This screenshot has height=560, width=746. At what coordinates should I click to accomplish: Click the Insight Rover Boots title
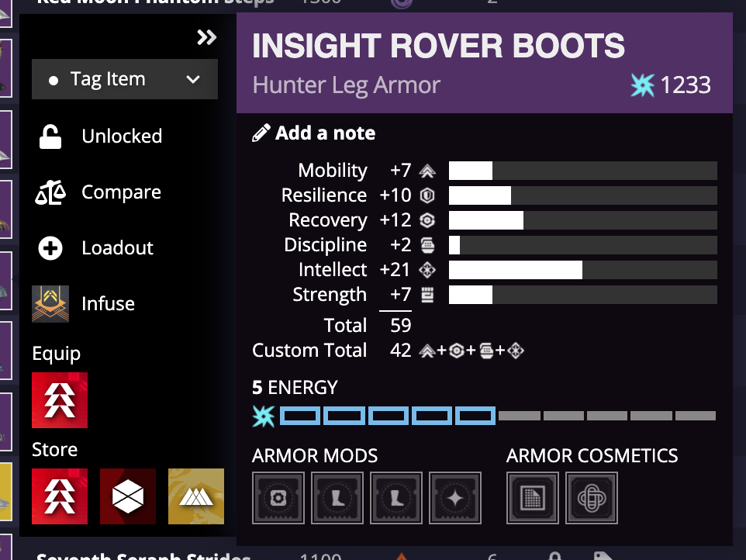[x=438, y=47]
